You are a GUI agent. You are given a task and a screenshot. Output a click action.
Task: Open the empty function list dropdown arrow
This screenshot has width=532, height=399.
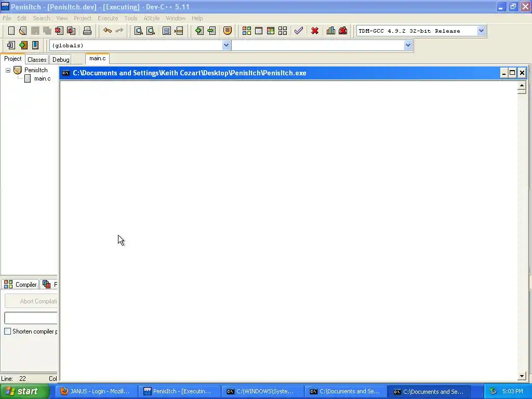pyautogui.click(x=408, y=45)
